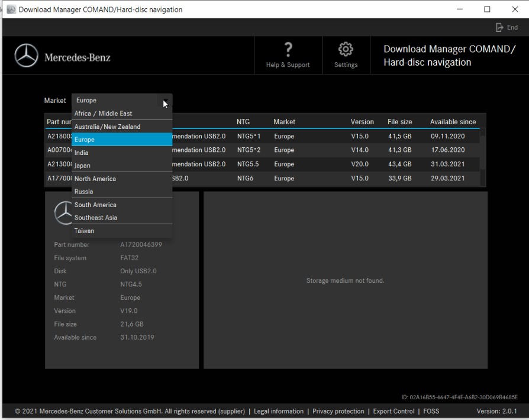This screenshot has height=420, width=529.
Task: Open Legal information link
Action: pyautogui.click(x=279, y=411)
